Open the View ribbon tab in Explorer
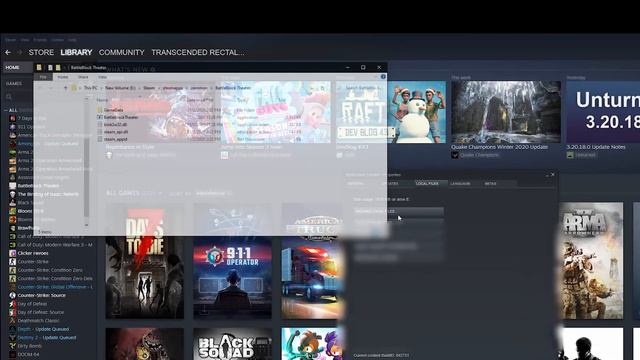The width and height of the screenshot is (640, 360). pyautogui.click(x=102, y=77)
